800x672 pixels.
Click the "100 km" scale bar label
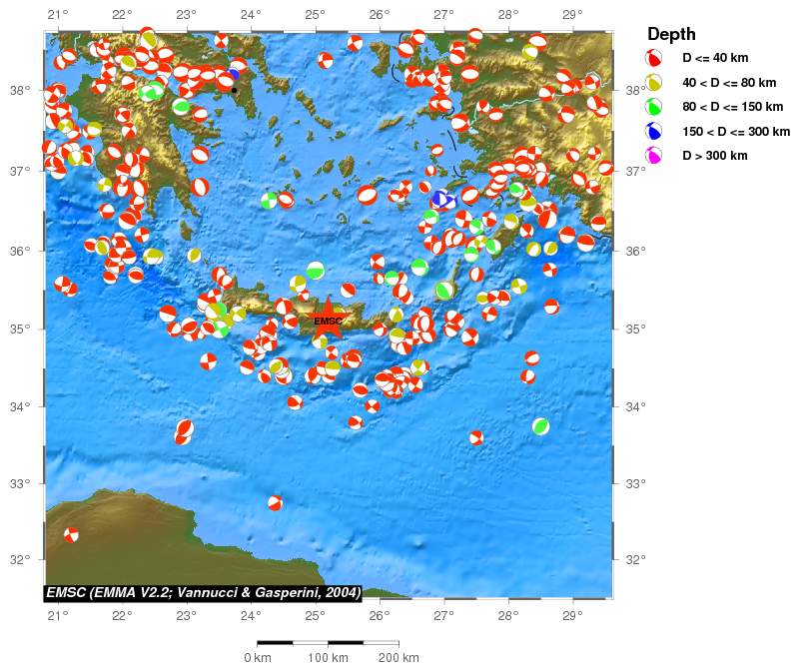point(328,658)
